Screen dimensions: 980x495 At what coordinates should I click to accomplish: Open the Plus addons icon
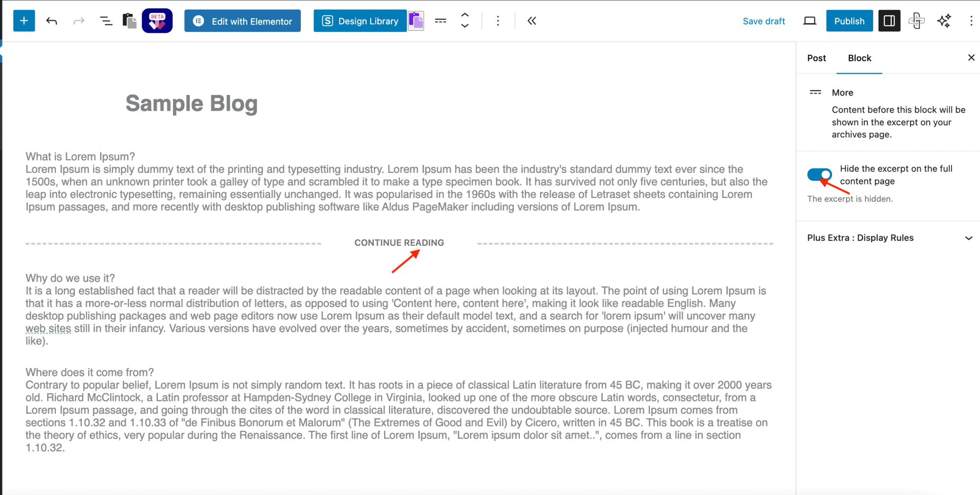coord(916,21)
